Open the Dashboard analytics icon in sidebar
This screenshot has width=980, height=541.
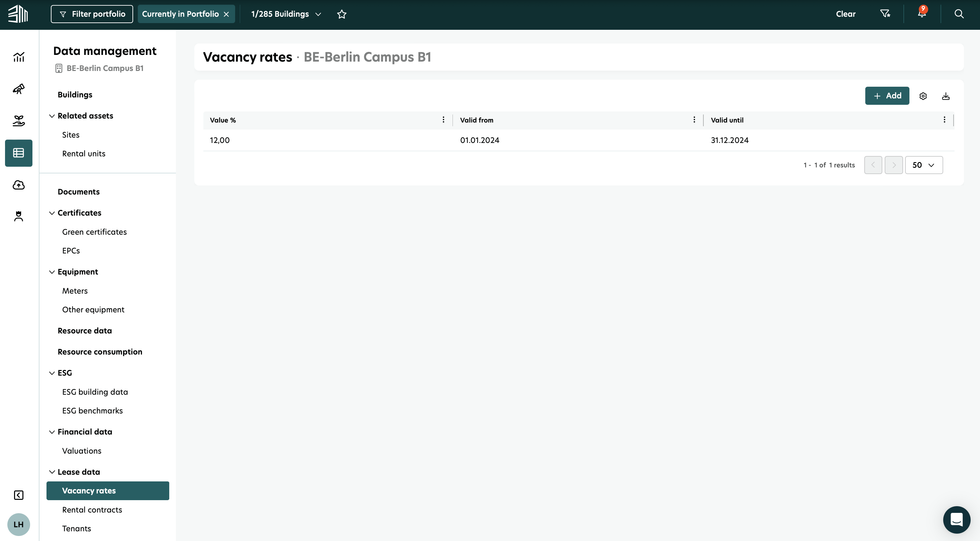(18, 56)
